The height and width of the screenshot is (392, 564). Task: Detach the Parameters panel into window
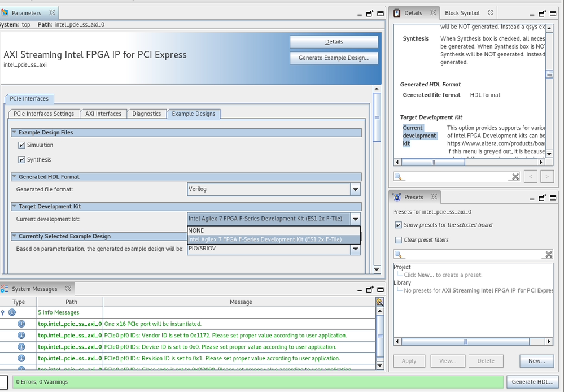pos(370,14)
